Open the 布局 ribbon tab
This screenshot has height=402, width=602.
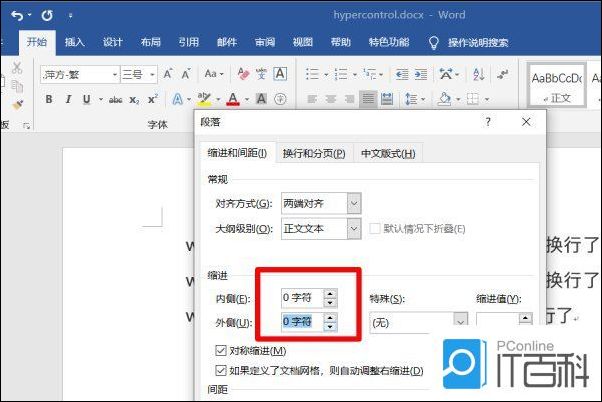point(150,42)
